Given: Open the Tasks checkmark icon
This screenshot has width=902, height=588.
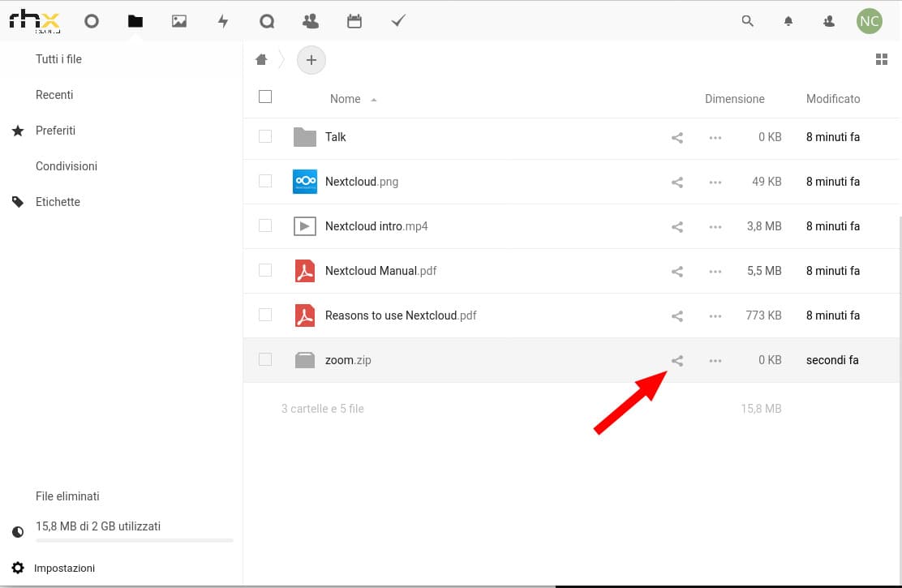Looking at the screenshot, I should point(398,21).
